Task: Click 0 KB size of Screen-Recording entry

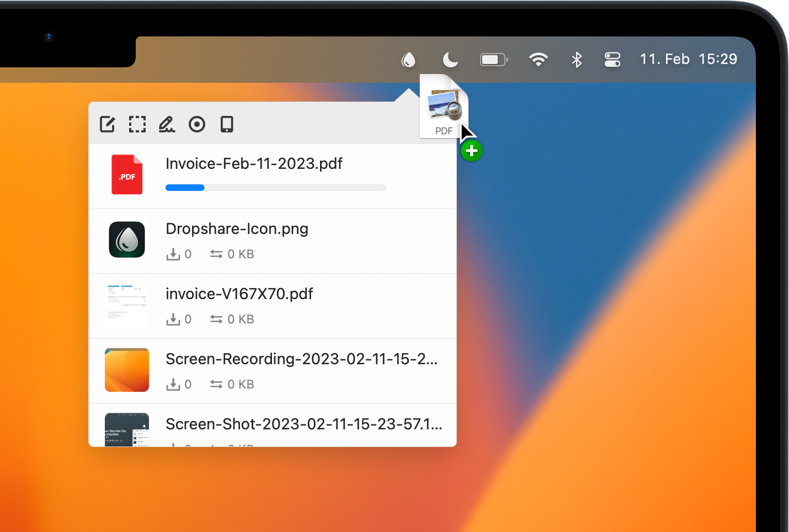Action: coord(241,384)
